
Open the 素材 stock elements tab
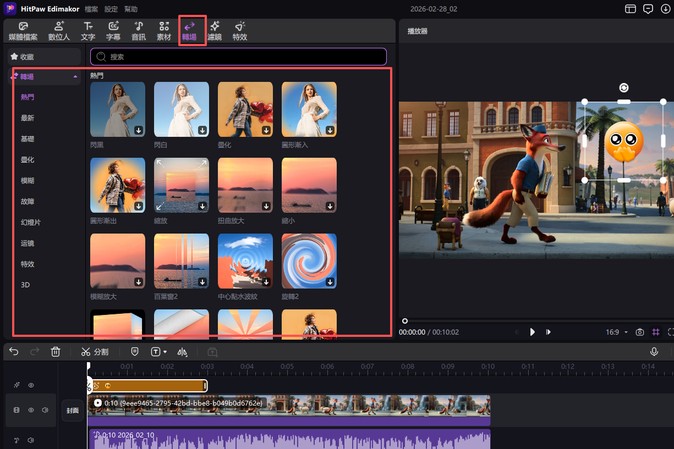click(164, 31)
